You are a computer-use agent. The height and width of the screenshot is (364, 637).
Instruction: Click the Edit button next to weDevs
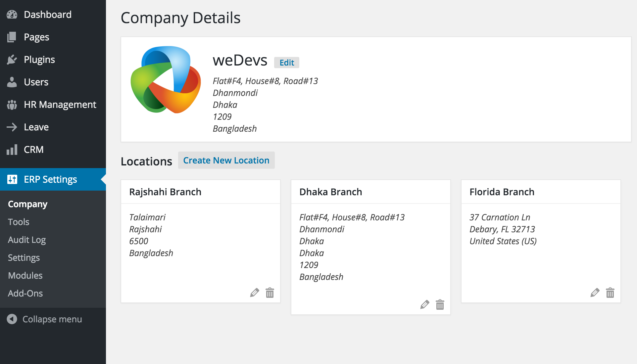(287, 63)
